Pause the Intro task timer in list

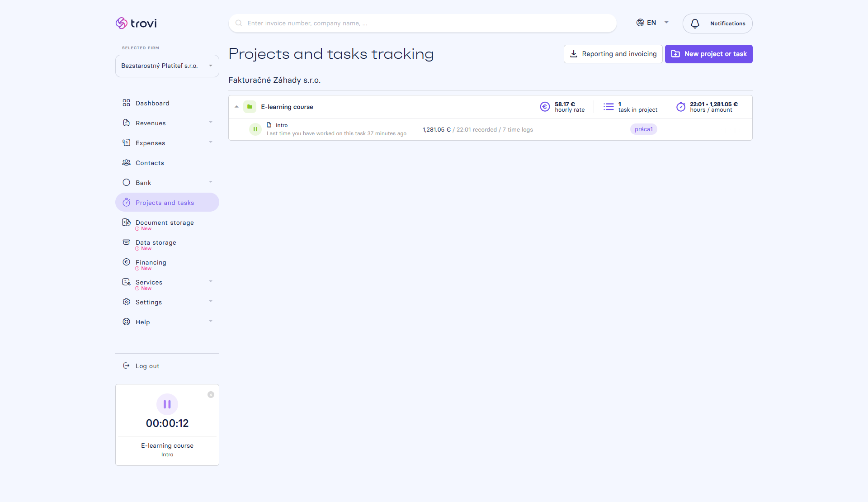[255, 129]
